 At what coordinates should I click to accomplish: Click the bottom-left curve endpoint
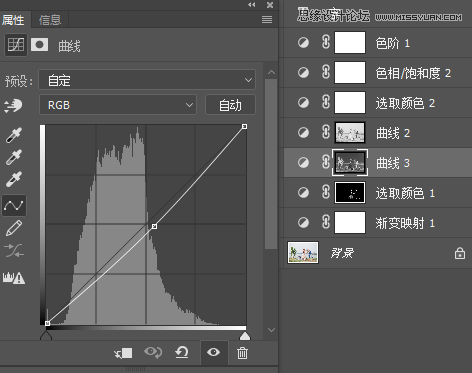click(x=47, y=323)
